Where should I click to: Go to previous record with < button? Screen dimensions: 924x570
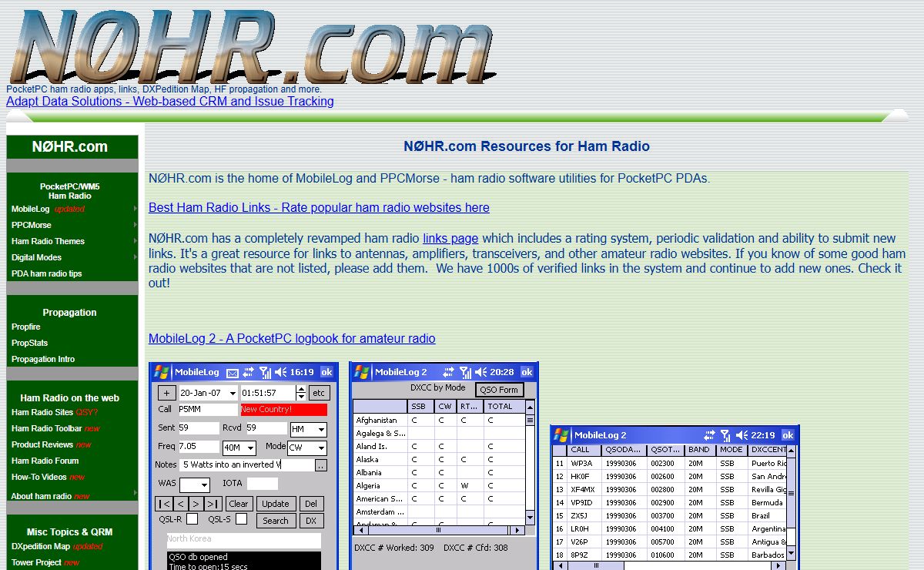click(180, 504)
